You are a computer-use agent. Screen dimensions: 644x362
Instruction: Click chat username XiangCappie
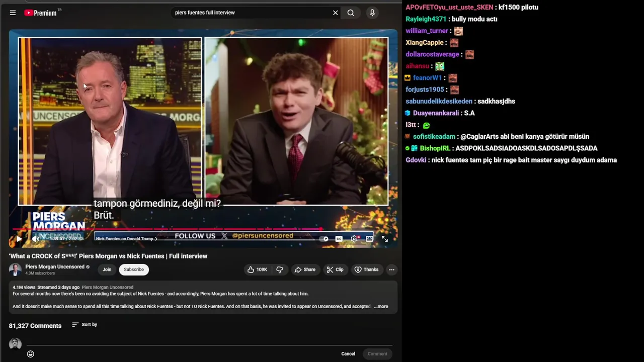[425, 43]
